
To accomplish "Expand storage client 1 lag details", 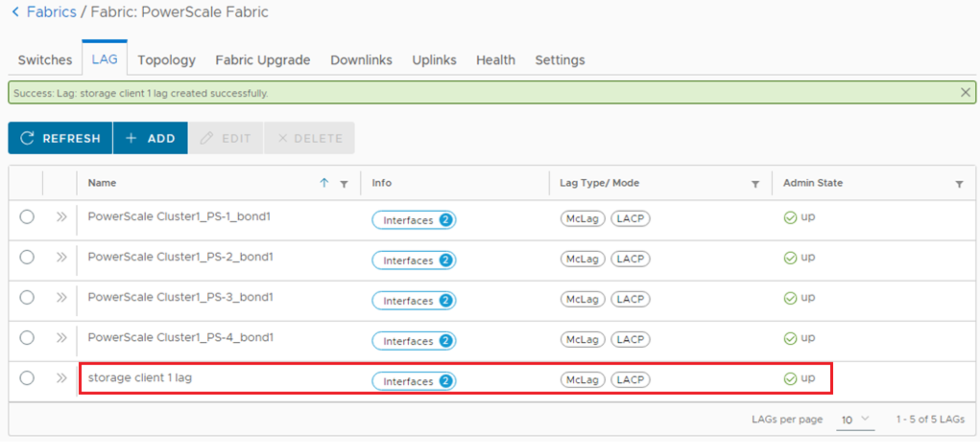I will [x=61, y=378].
